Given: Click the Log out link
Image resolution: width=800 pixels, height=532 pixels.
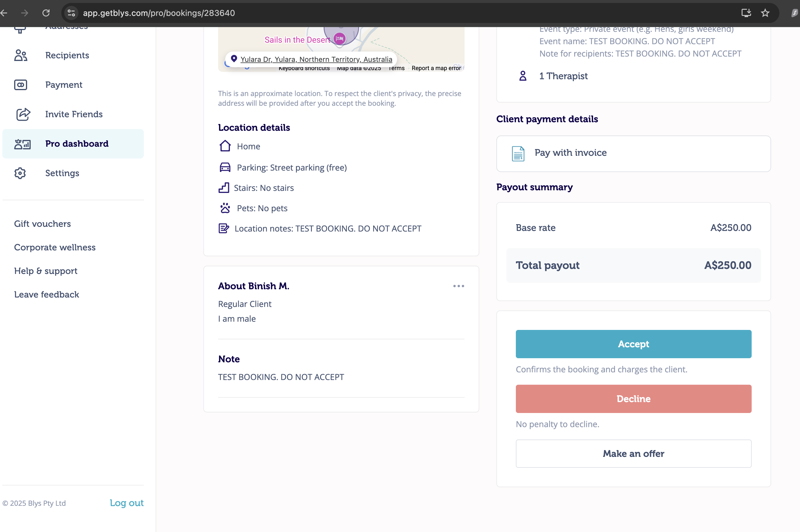Looking at the screenshot, I should pyautogui.click(x=126, y=503).
